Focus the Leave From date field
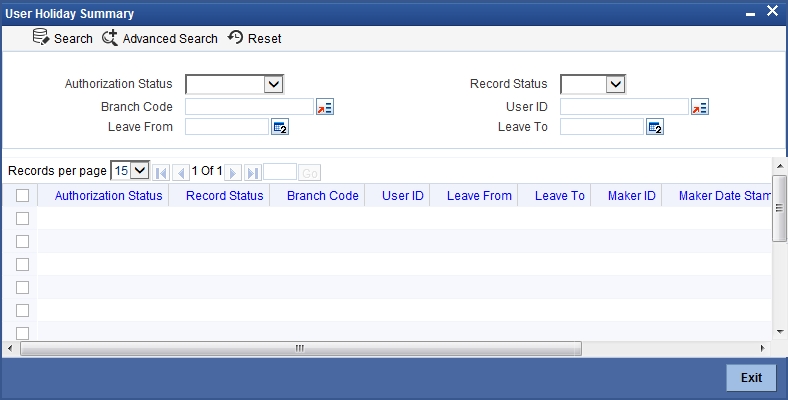 pyautogui.click(x=227, y=127)
